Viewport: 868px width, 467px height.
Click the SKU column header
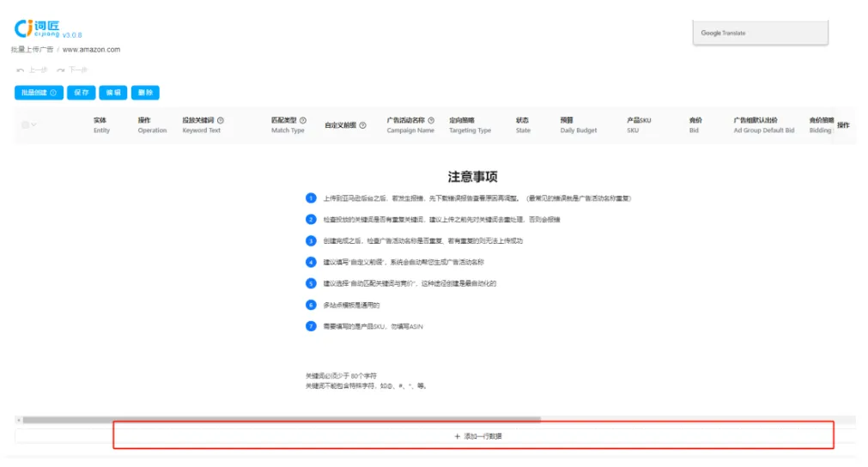(639, 125)
